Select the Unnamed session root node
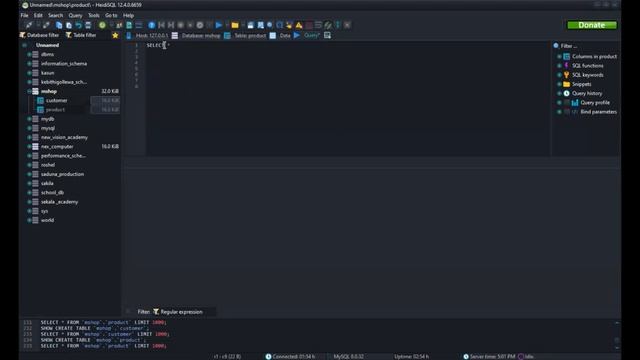Viewport: 640px width, 360px height. 47,45
